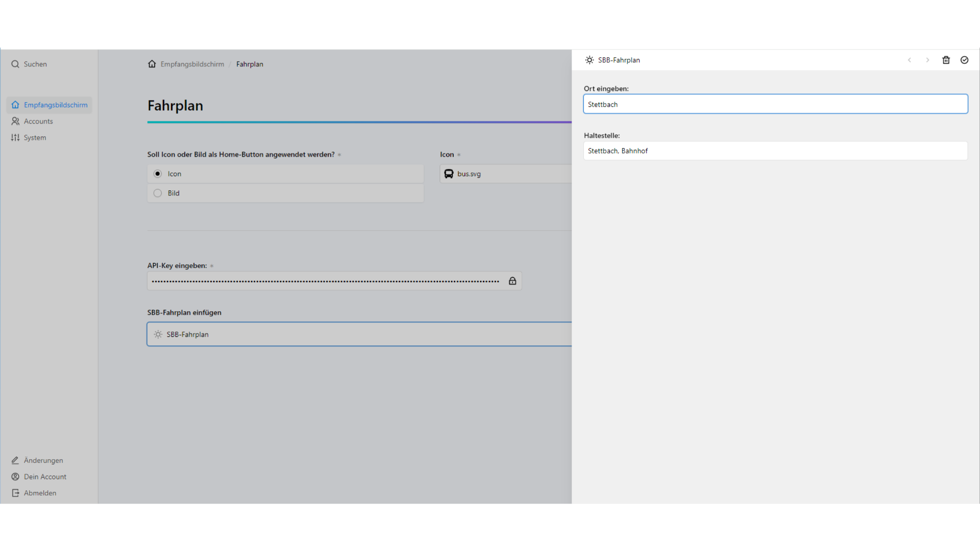Click the Fahrplan page heading

[175, 106]
